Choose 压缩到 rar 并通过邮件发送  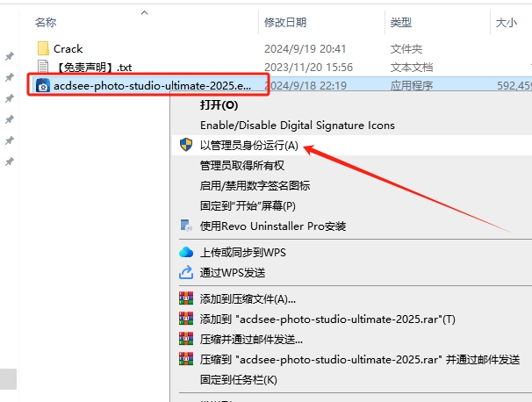360,359
